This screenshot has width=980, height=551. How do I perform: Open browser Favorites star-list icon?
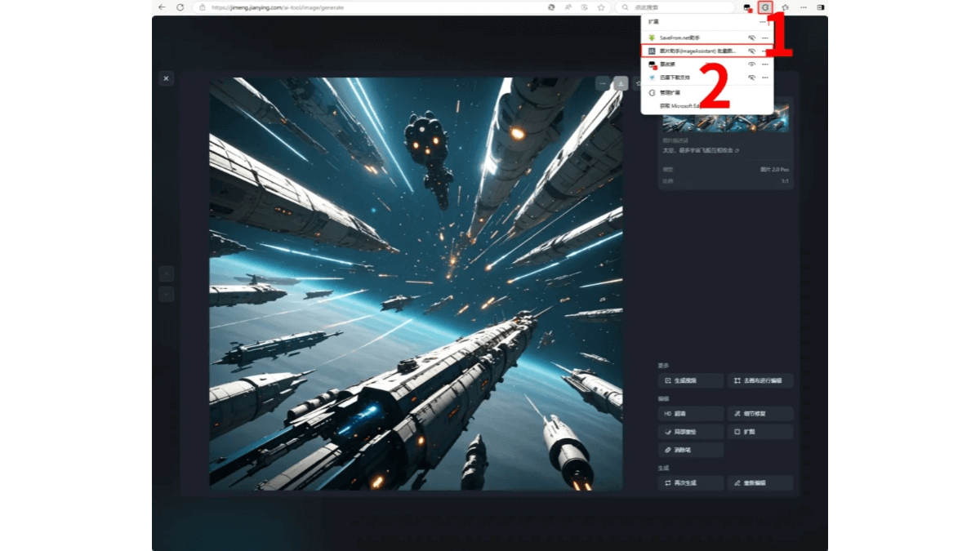(785, 7)
